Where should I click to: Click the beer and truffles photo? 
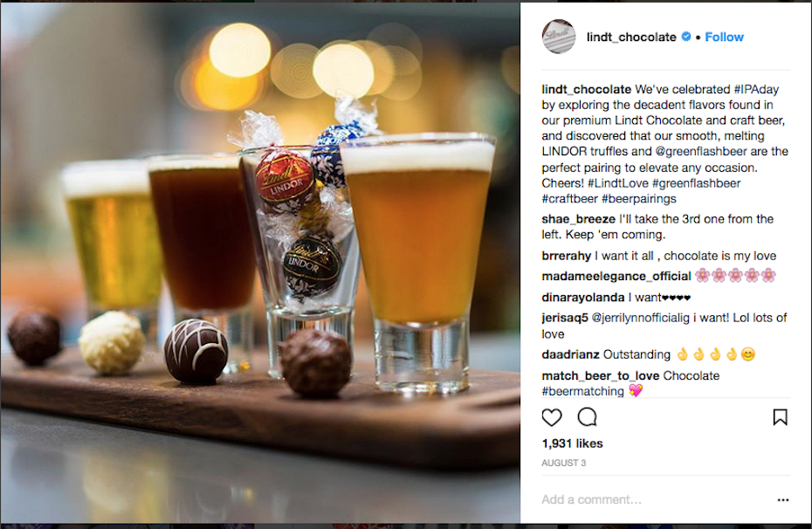pyautogui.click(x=260, y=263)
